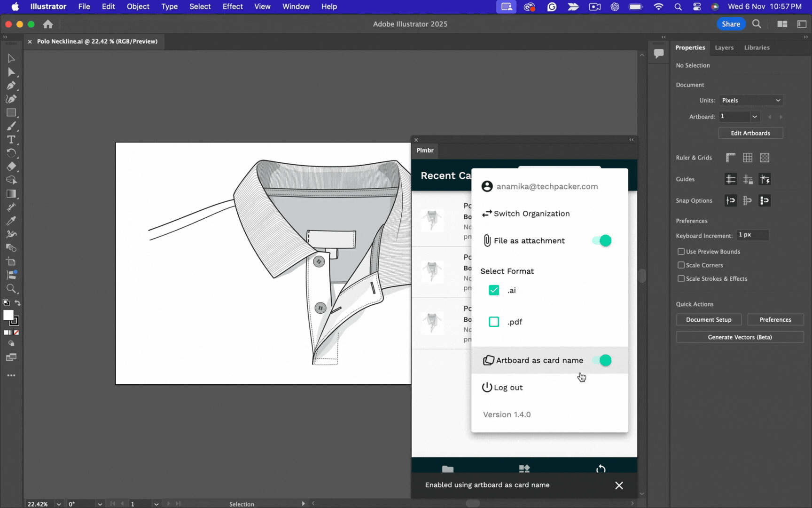This screenshot has width=812, height=508.
Task: Enable Use Preview Bounds
Action: pos(681,252)
